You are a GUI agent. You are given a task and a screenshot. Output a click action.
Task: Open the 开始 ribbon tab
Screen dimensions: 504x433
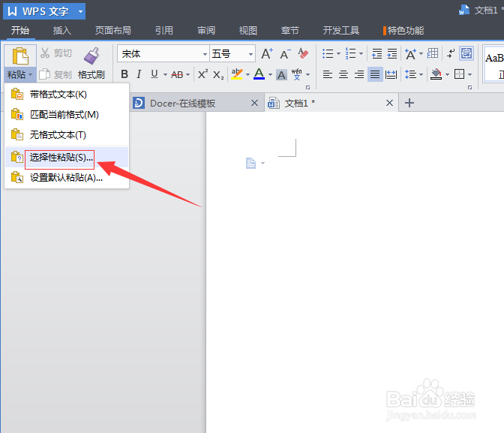click(20, 31)
